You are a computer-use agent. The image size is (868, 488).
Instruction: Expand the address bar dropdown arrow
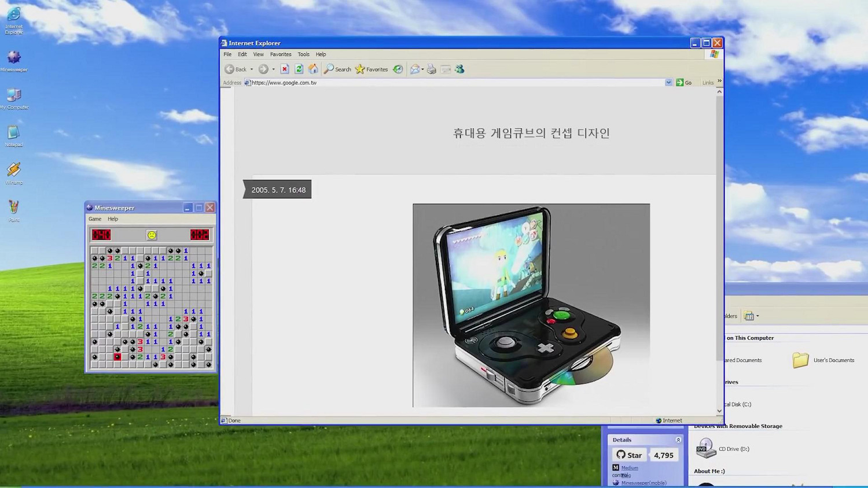pos(668,83)
